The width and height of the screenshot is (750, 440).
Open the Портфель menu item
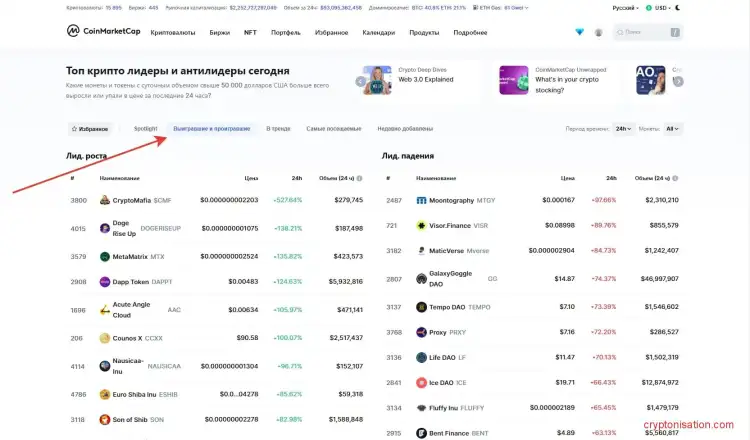(286, 33)
